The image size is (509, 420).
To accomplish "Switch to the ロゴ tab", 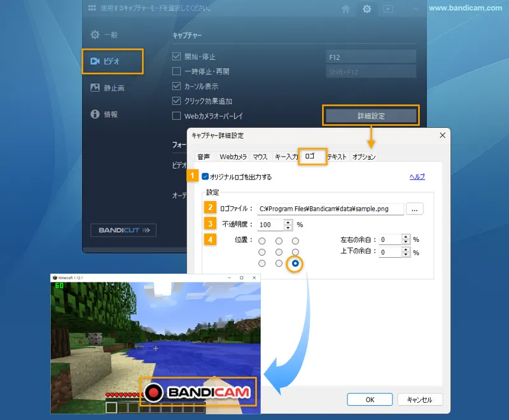I will click(x=312, y=157).
